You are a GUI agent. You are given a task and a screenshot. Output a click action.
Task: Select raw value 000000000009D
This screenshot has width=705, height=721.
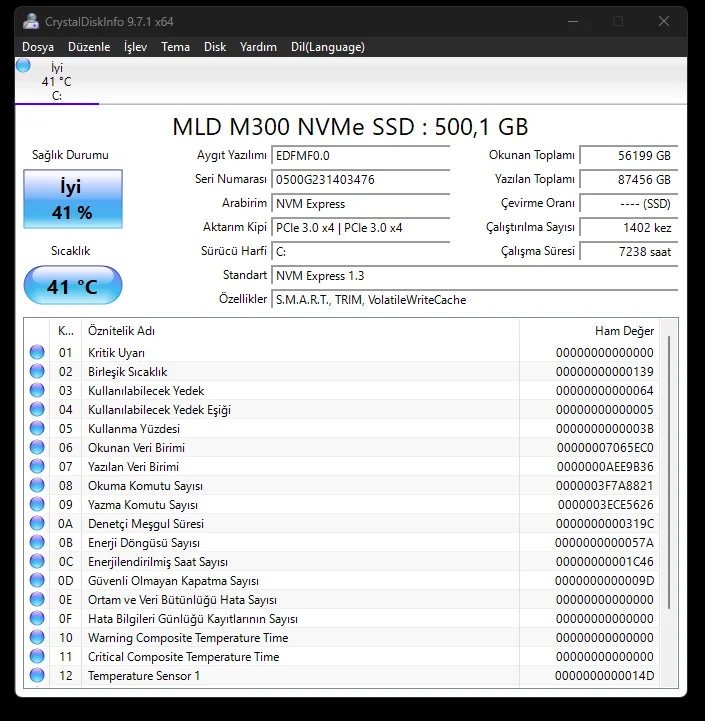604,581
